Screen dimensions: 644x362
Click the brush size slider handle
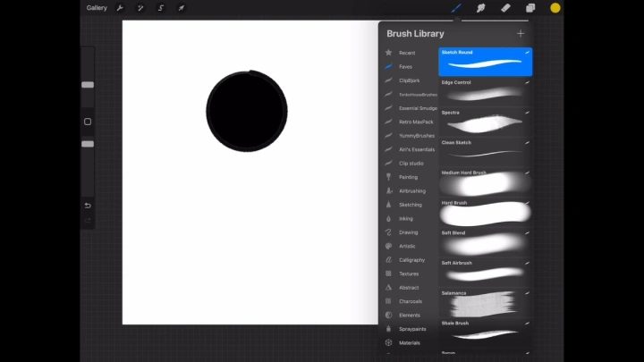pyautogui.click(x=88, y=85)
